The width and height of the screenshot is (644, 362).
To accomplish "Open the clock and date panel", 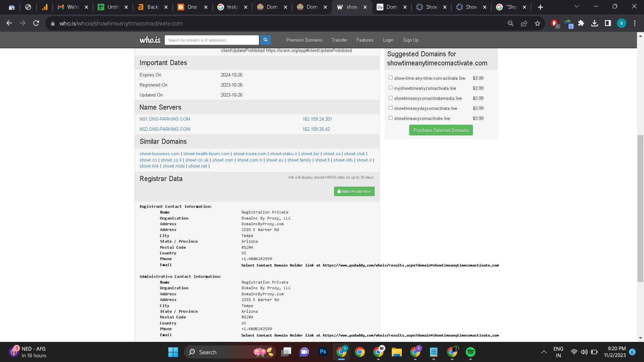I will point(615,352).
